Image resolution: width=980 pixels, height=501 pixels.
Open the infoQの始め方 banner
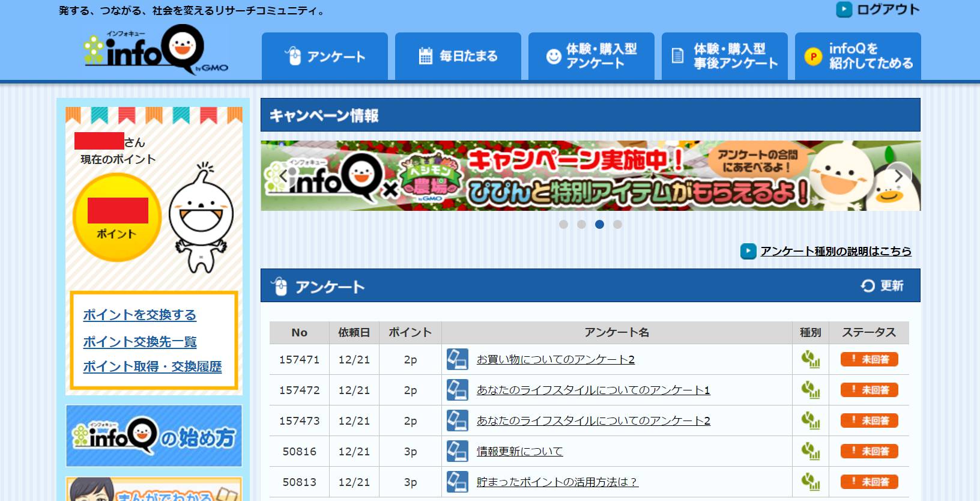[154, 436]
